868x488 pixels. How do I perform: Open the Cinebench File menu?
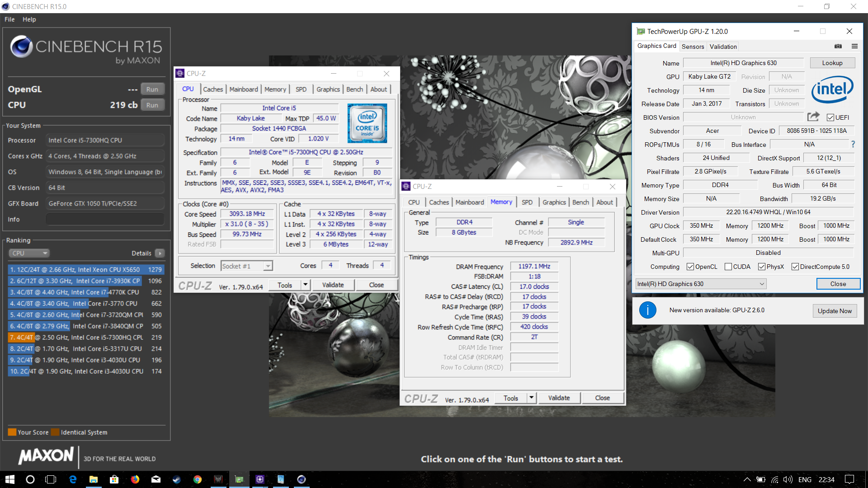[9, 19]
